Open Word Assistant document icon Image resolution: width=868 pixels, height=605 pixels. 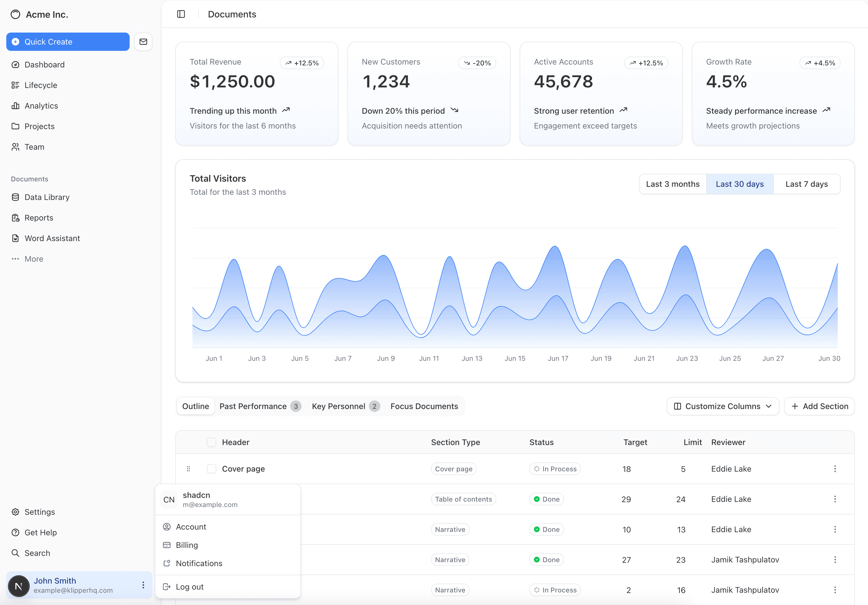coord(15,238)
